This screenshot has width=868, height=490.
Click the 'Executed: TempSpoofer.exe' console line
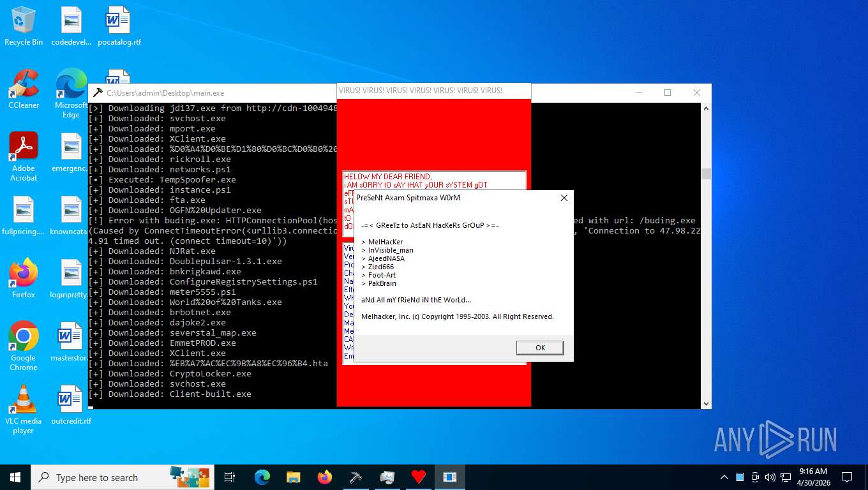tap(163, 179)
